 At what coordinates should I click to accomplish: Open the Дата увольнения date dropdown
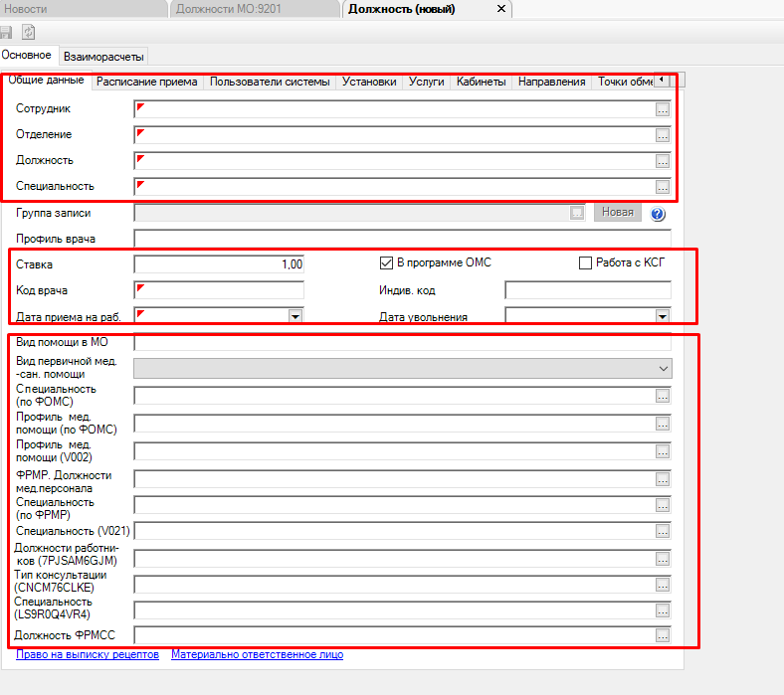(663, 316)
